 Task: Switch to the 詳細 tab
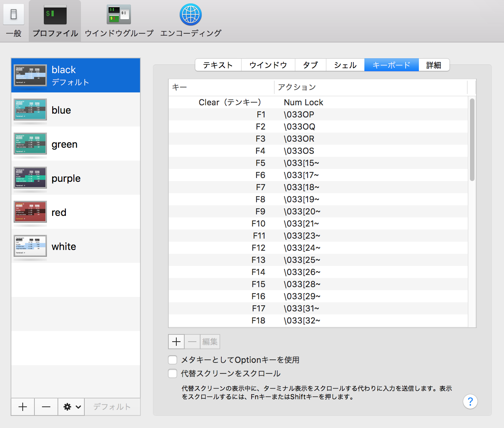coord(434,65)
